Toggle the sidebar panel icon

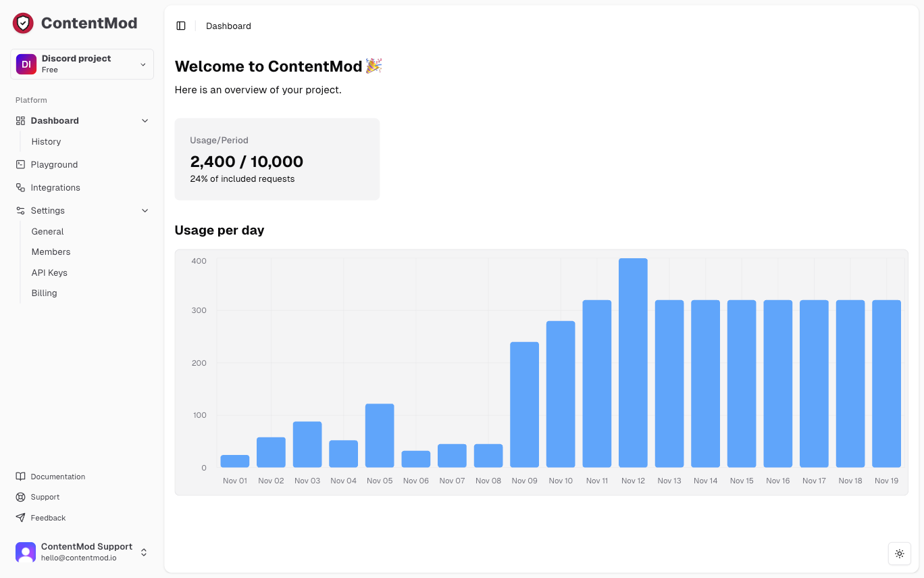pos(181,26)
